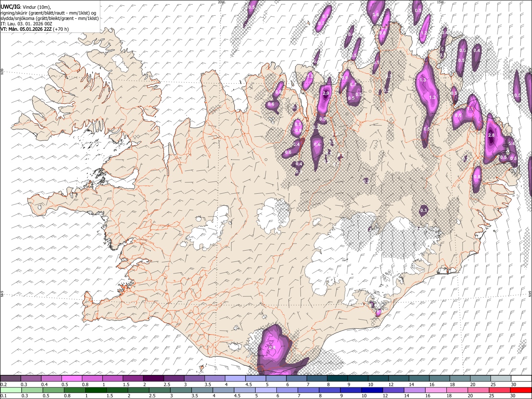Image resolution: width=532 pixels, height=399 pixels.
Task: Click the bright pink swatch between 0.5 and 0.8
Action: pyautogui.click(x=71, y=379)
